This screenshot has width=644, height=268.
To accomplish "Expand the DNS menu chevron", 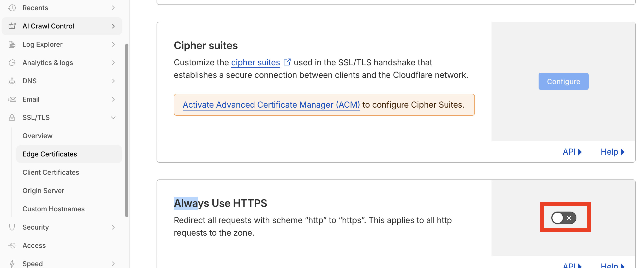I will (x=113, y=81).
